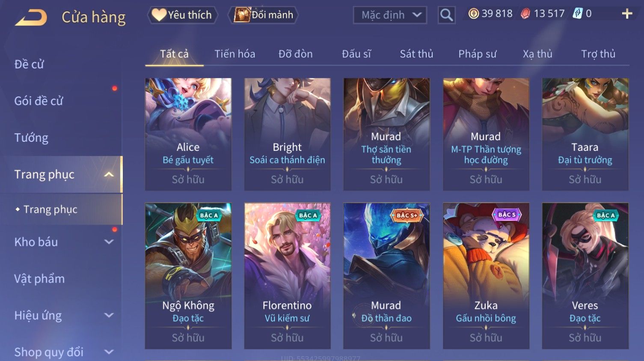Click the gold coin balance icon
This screenshot has height=361, width=644.
[473, 14]
